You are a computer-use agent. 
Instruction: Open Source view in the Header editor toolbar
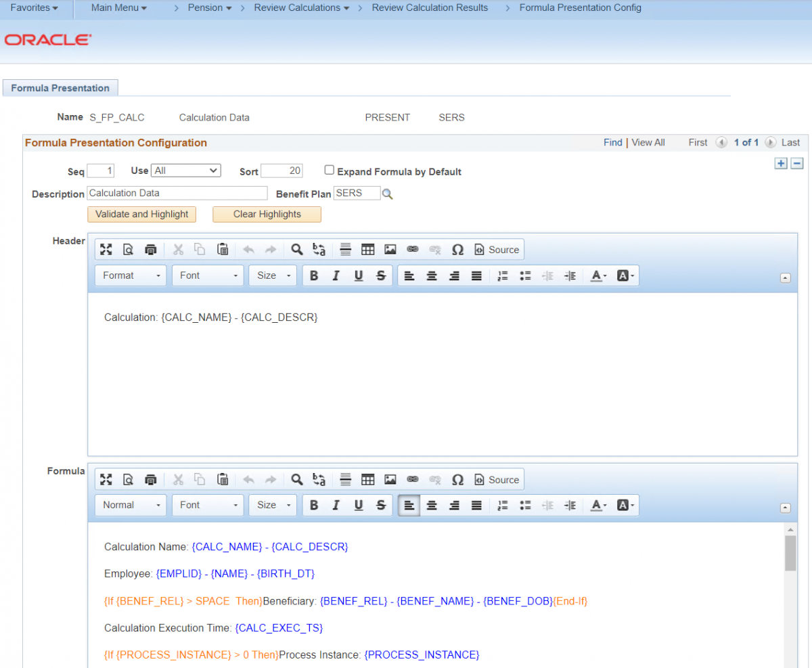[497, 249]
